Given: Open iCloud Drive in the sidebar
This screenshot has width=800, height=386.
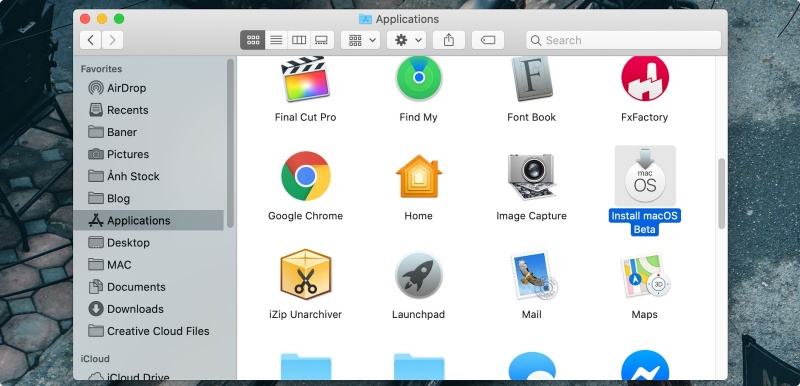Looking at the screenshot, I should (x=148, y=377).
